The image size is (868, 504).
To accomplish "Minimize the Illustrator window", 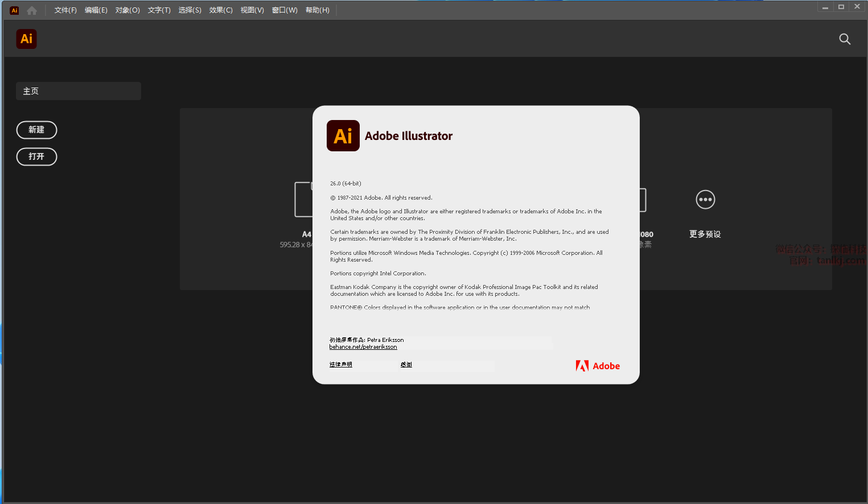I will click(825, 7).
